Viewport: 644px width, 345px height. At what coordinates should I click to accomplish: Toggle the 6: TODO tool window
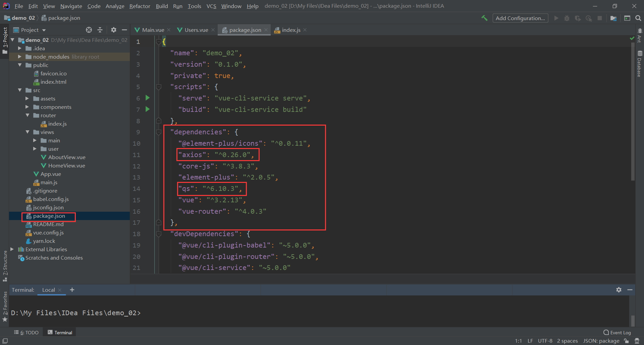pyautogui.click(x=26, y=333)
